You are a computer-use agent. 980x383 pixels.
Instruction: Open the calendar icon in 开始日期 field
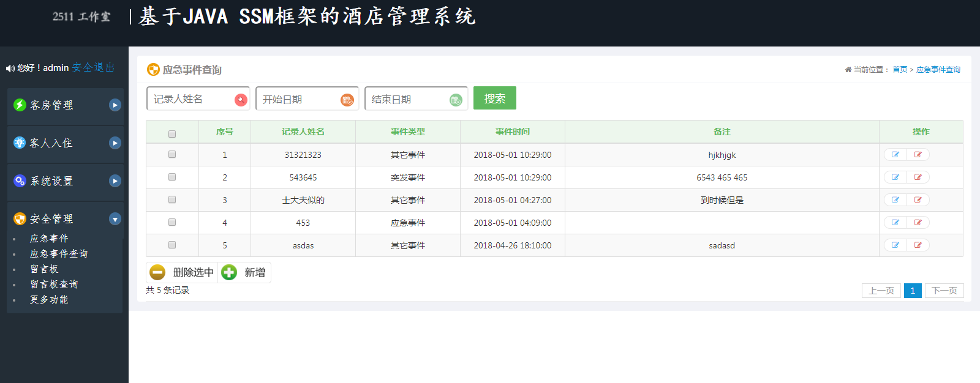tap(347, 100)
